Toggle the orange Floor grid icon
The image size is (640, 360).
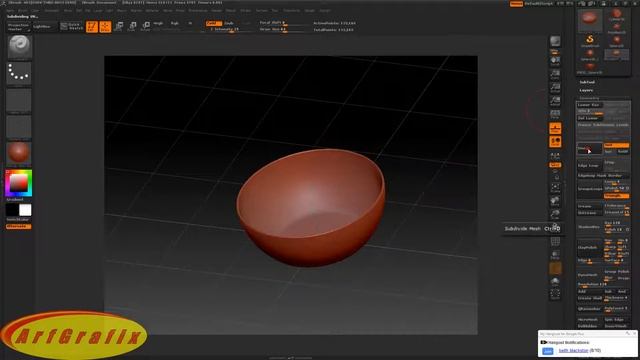pyautogui.click(x=555, y=128)
